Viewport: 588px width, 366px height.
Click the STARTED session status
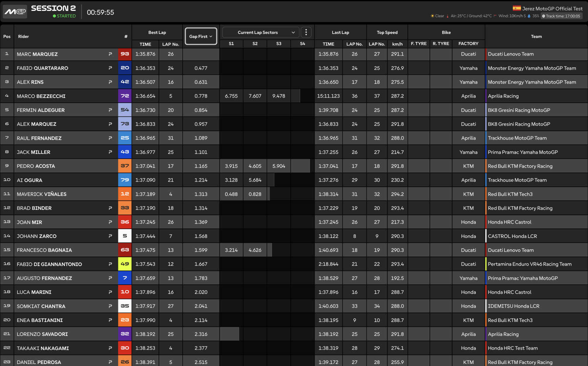coord(64,16)
